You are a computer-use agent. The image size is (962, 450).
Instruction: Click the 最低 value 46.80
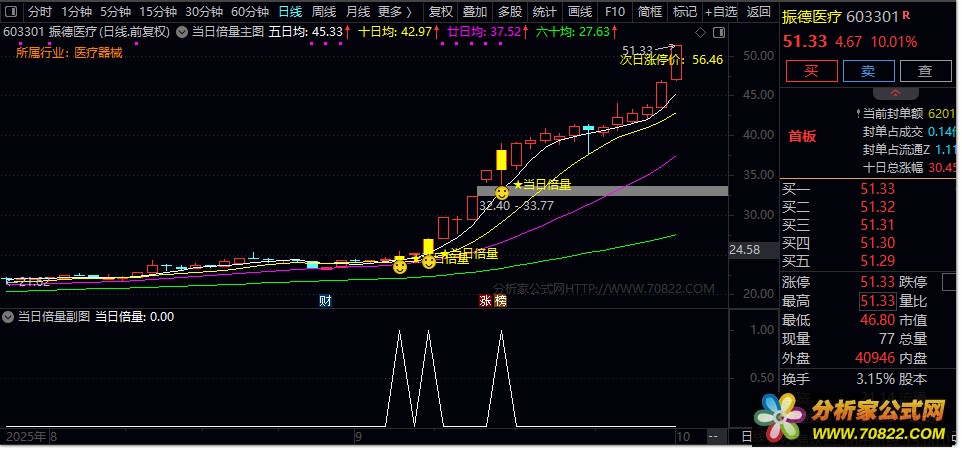(x=877, y=320)
